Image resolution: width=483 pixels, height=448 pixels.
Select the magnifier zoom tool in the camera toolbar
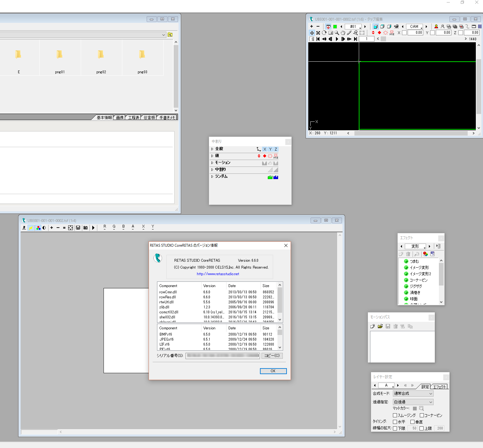337,33
